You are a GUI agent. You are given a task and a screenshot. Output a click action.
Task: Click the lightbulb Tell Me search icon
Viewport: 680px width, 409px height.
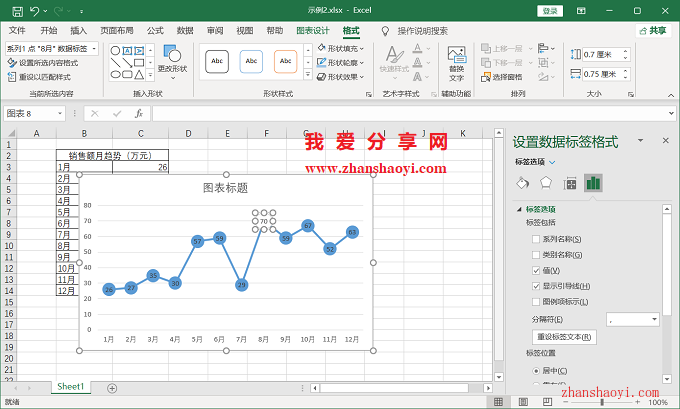tap(385, 31)
